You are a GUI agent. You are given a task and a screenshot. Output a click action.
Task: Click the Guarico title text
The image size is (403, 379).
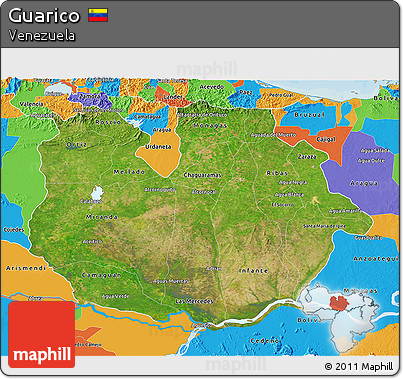click(44, 16)
